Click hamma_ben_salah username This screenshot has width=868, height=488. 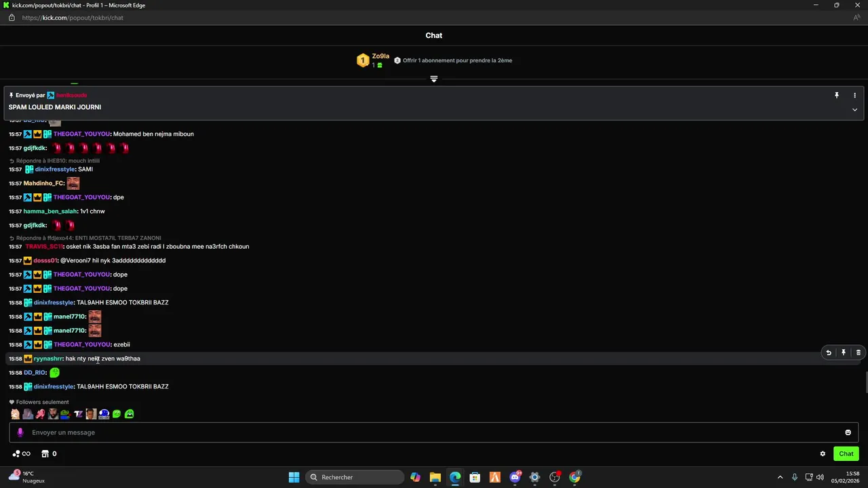coord(50,211)
